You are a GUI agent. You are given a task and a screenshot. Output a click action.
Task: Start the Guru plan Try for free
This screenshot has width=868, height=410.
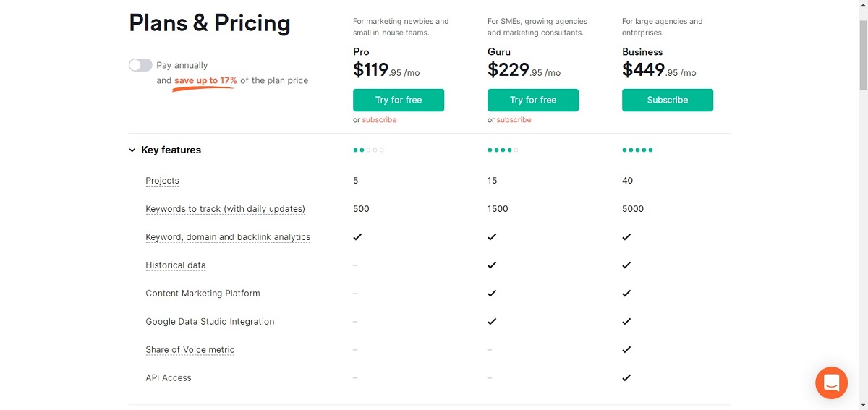533,100
